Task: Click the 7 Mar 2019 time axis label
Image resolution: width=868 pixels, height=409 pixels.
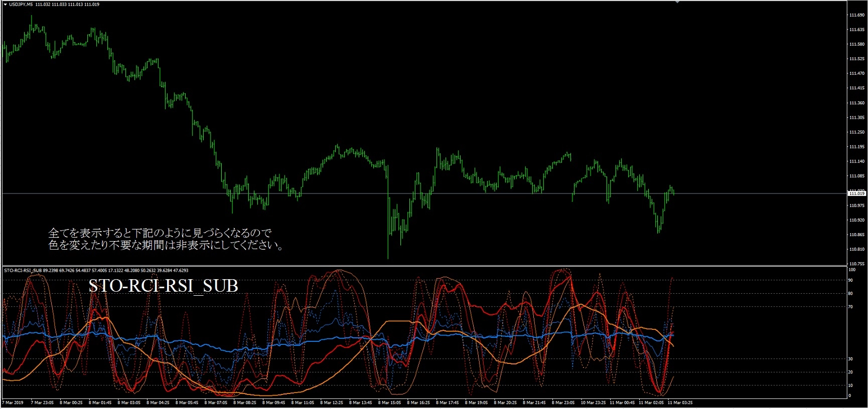Action: coord(13,402)
